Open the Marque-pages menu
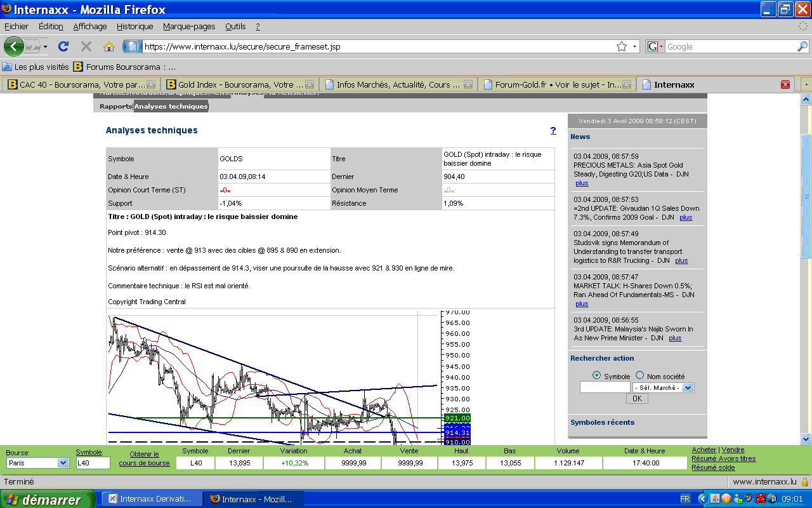The height and width of the screenshot is (508, 812). (x=189, y=26)
